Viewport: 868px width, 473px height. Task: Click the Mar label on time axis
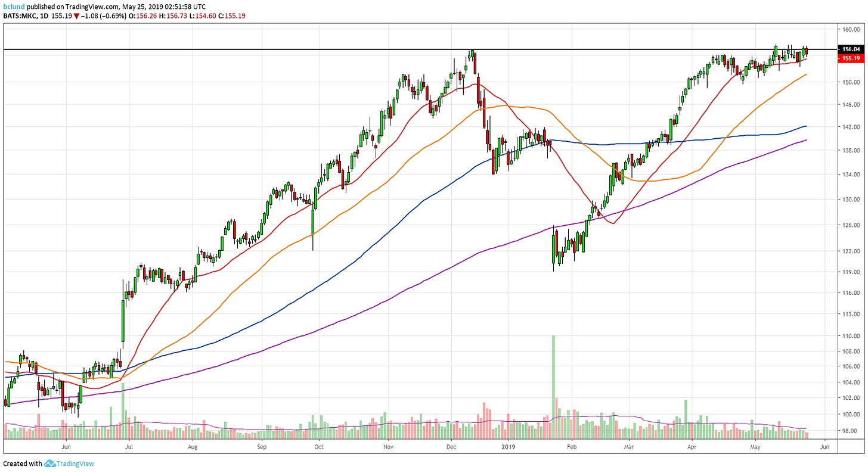pyautogui.click(x=629, y=446)
